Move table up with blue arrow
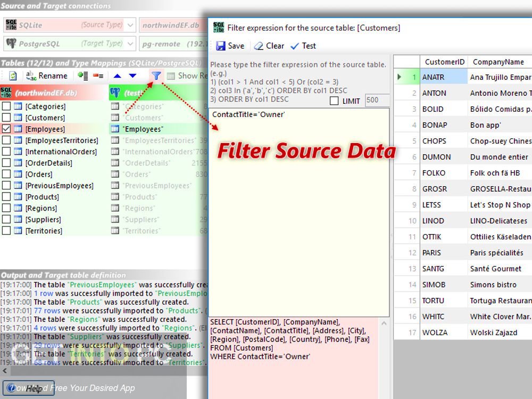This screenshot has width=532, height=399. (118, 76)
